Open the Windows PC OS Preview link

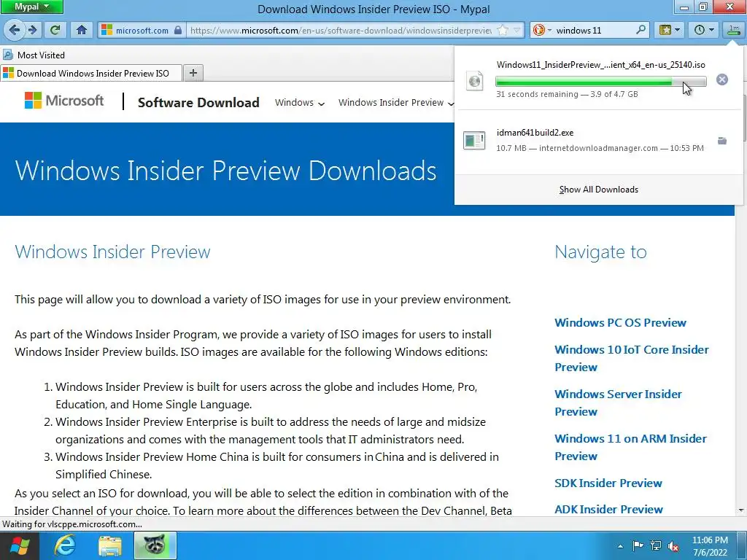[620, 322]
